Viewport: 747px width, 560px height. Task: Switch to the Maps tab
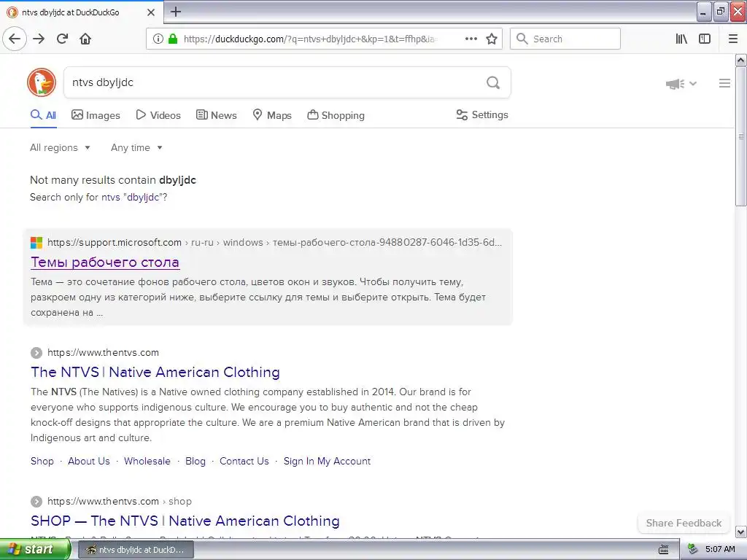coord(271,115)
